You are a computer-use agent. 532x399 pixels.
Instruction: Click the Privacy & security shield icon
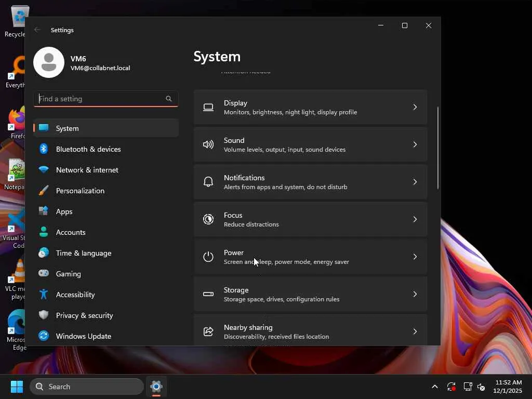[44, 315]
